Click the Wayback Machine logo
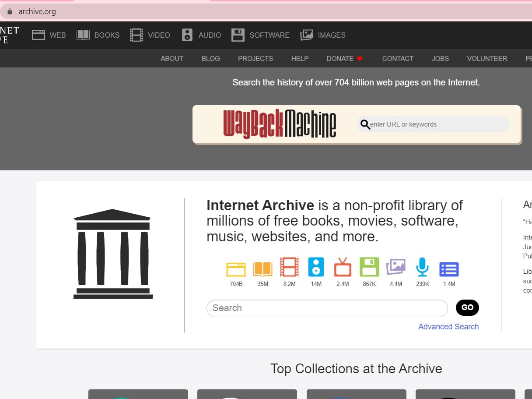 click(x=280, y=124)
